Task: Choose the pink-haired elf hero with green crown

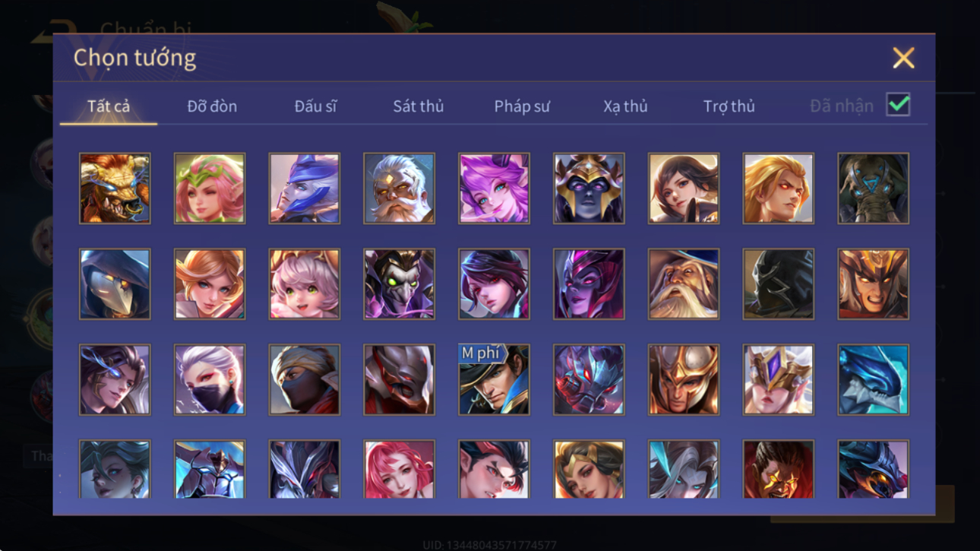Action: (x=210, y=188)
